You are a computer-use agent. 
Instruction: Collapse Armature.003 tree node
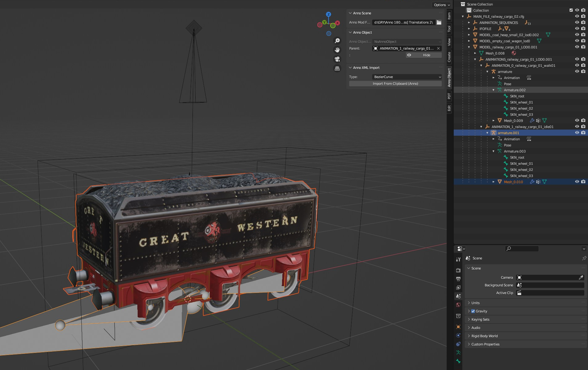(493, 151)
